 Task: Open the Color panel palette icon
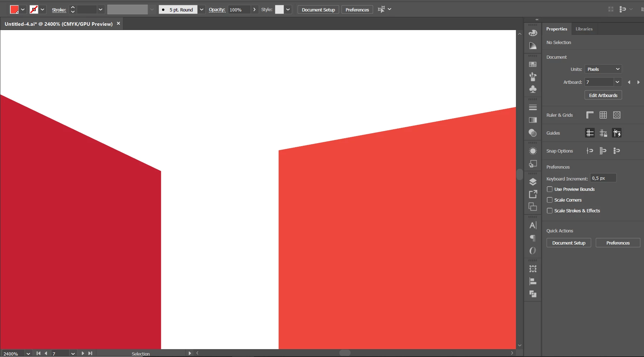[x=533, y=33]
